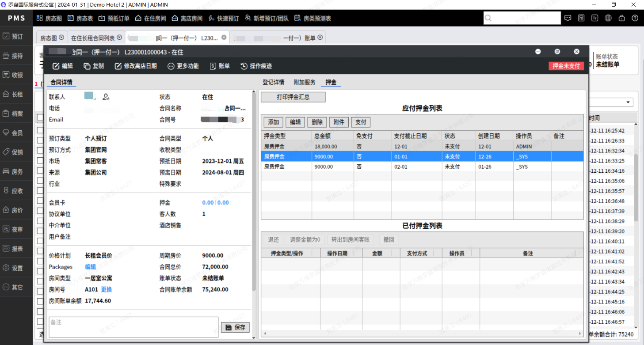Click the 备注 remarks text field
Viewport: 644px width, 345px height.
tap(133, 327)
